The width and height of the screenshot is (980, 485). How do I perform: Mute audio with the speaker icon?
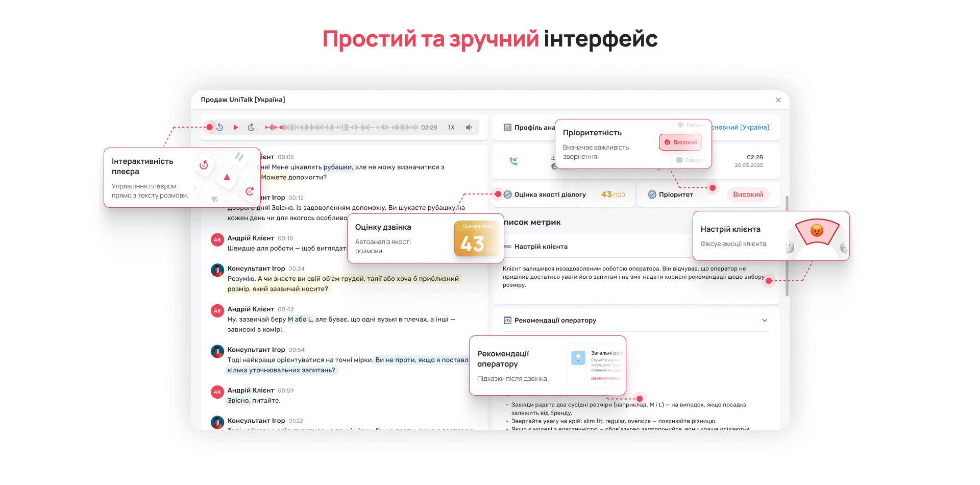click(x=469, y=128)
